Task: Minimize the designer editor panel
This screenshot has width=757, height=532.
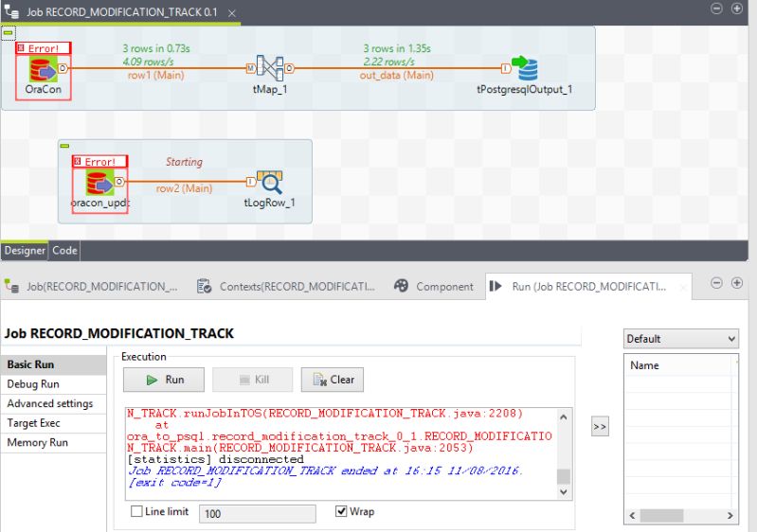Action: click(717, 9)
